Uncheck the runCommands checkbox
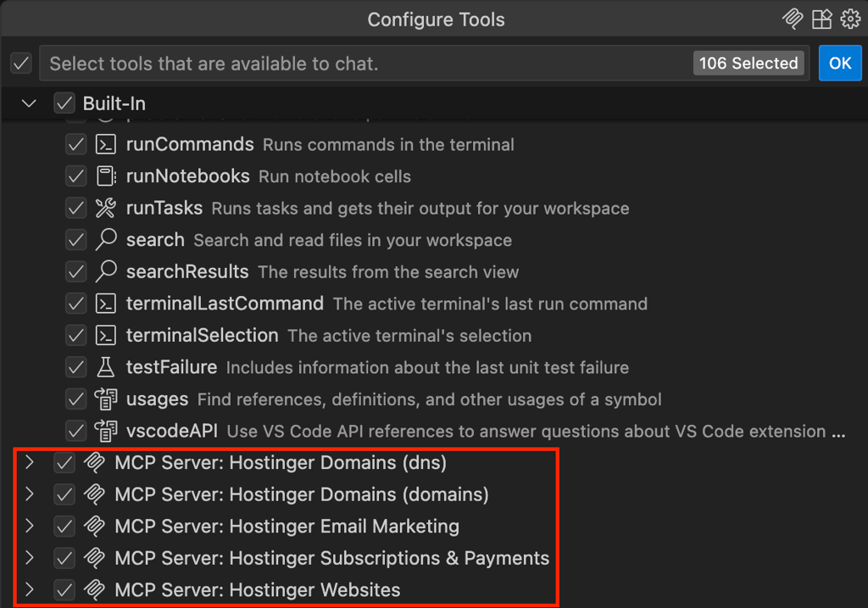 coord(75,144)
